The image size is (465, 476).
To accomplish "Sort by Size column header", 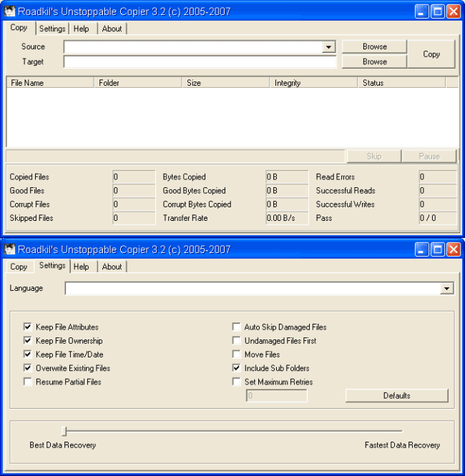I will click(226, 83).
